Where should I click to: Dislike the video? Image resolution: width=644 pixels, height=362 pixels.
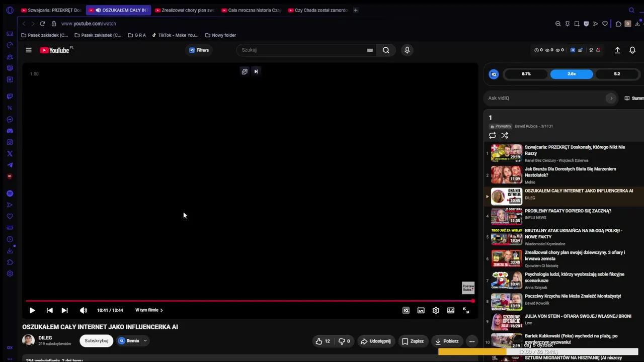pos(344,341)
